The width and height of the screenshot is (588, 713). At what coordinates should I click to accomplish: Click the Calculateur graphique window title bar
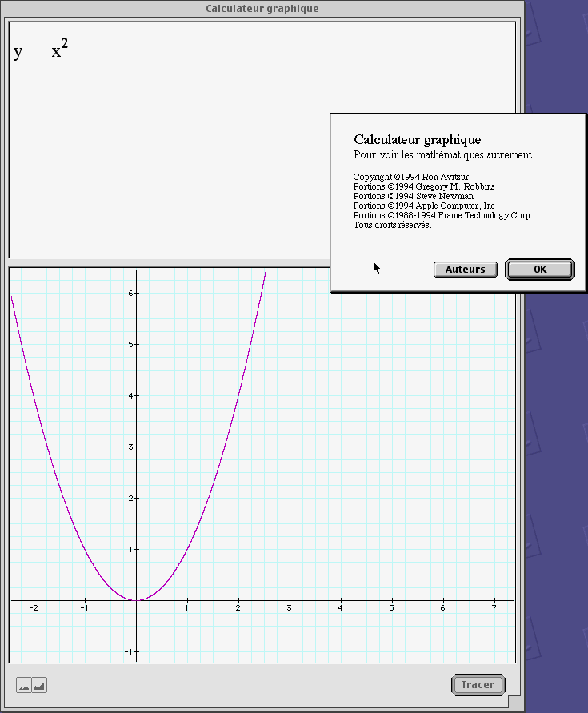262,8
